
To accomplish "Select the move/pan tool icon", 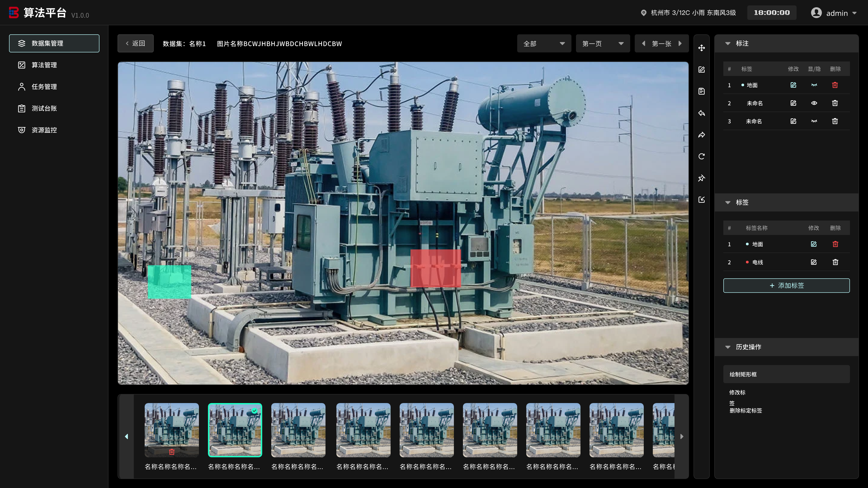I will click(702, 48).
